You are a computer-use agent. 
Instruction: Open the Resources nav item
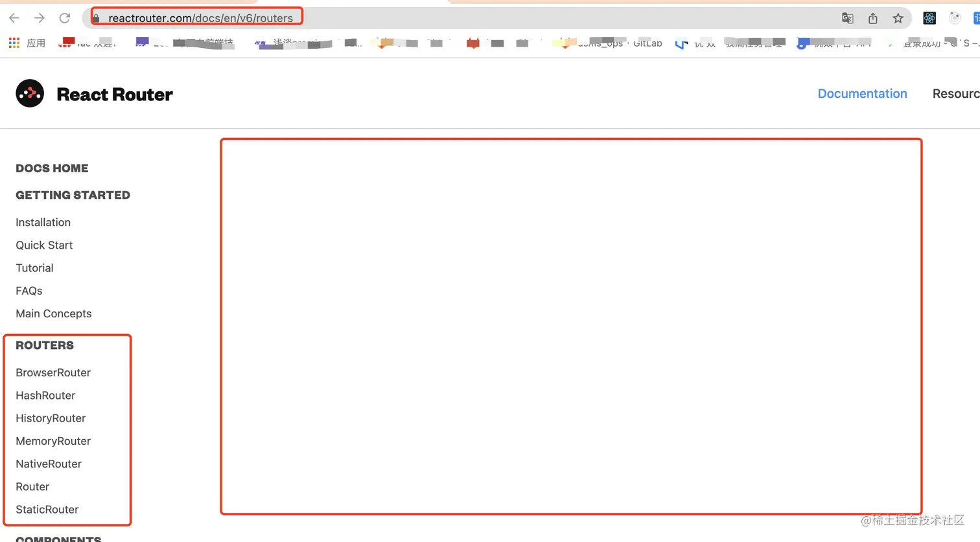(956, 94)
